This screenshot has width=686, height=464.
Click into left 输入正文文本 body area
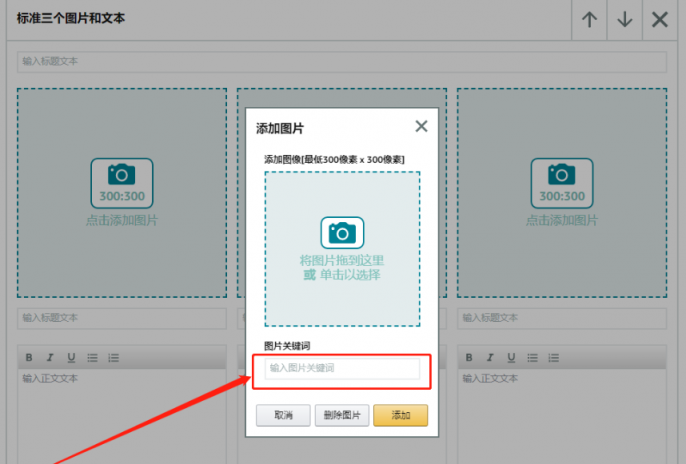click(122, 416)
